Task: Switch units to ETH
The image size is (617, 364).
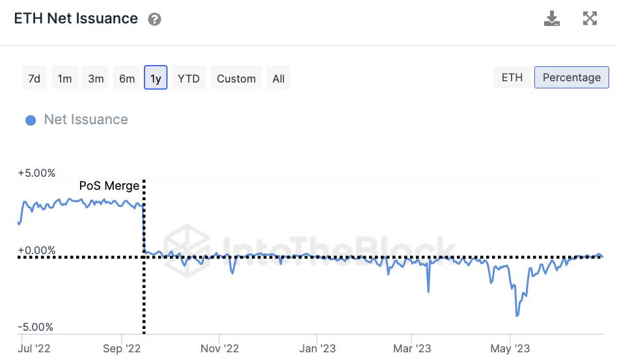Action: (512, 77)
